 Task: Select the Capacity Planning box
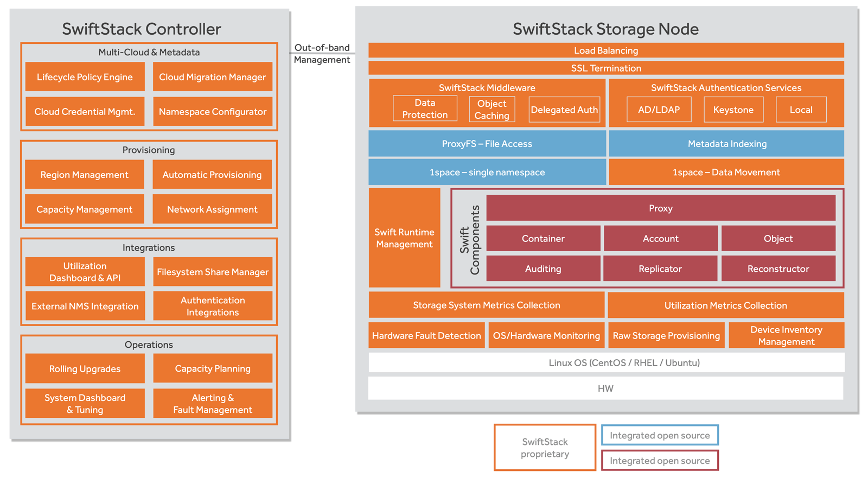coord(213,368)
